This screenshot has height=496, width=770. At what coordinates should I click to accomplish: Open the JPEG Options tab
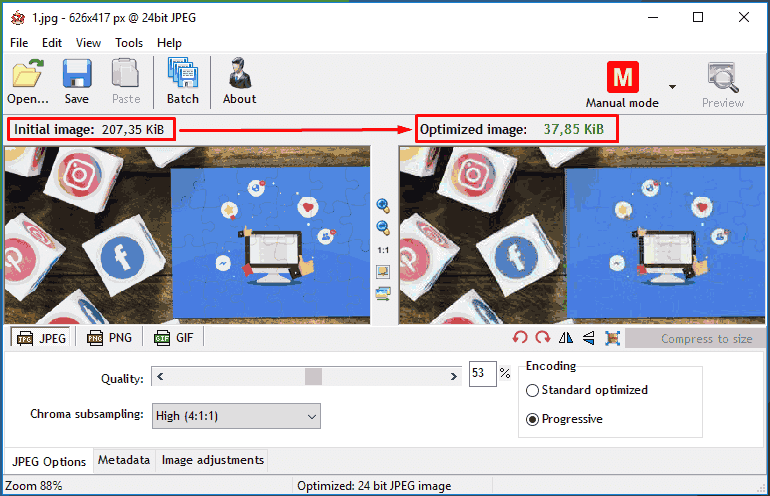click(x=49, y=462)
